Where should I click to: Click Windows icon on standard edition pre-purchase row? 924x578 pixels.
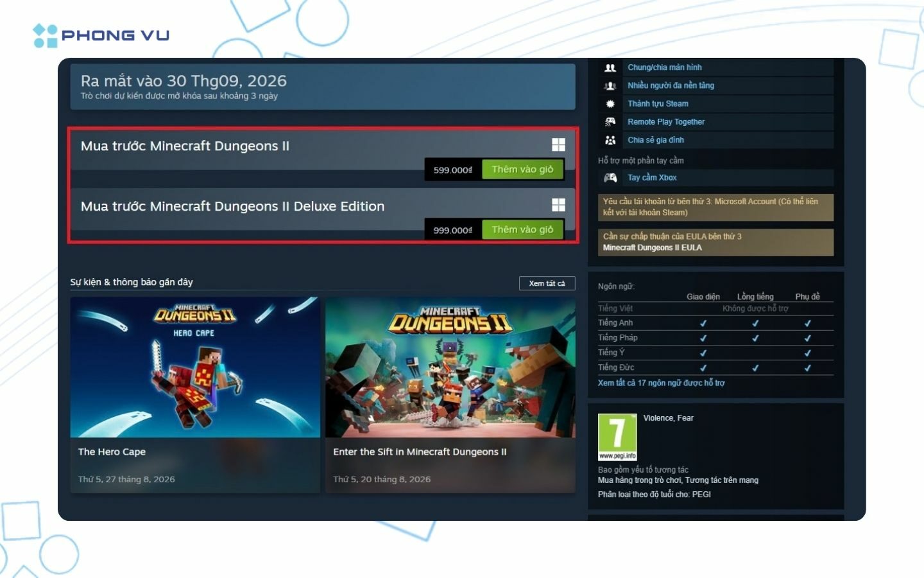coord(559,145)
